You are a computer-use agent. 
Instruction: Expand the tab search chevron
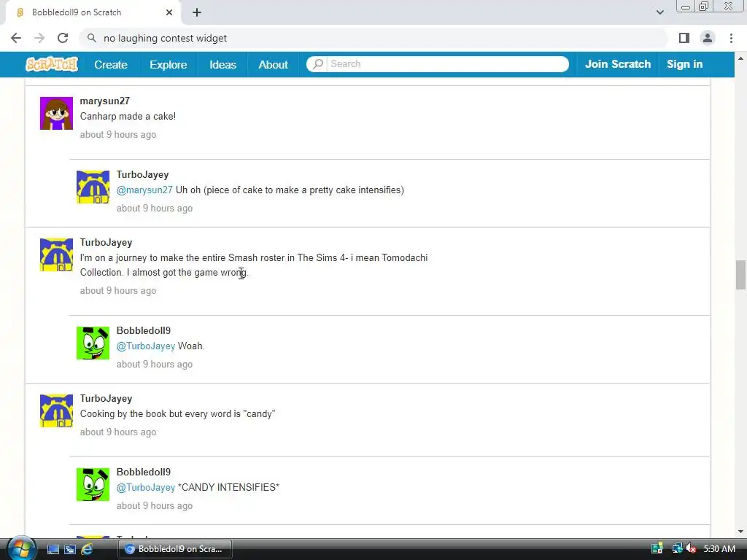click(659, 12)
